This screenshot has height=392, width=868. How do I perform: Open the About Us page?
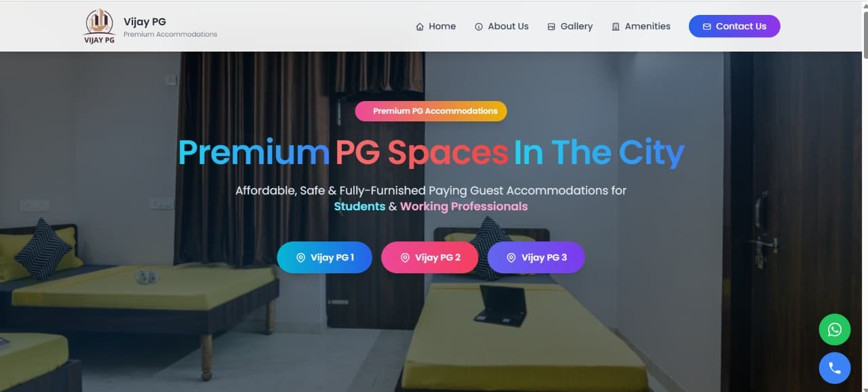pyautogui.click(x=502, y=26)
